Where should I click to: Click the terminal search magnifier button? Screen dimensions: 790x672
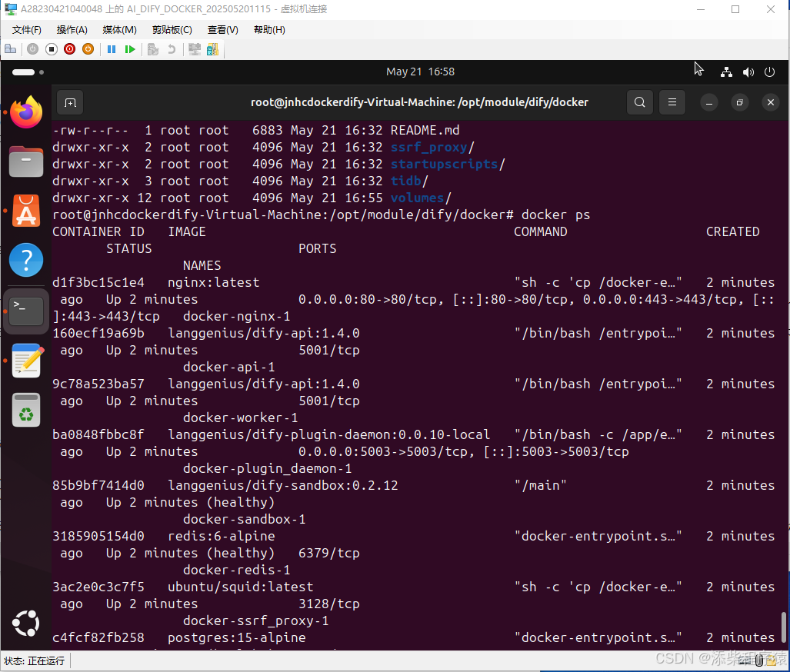640,102
